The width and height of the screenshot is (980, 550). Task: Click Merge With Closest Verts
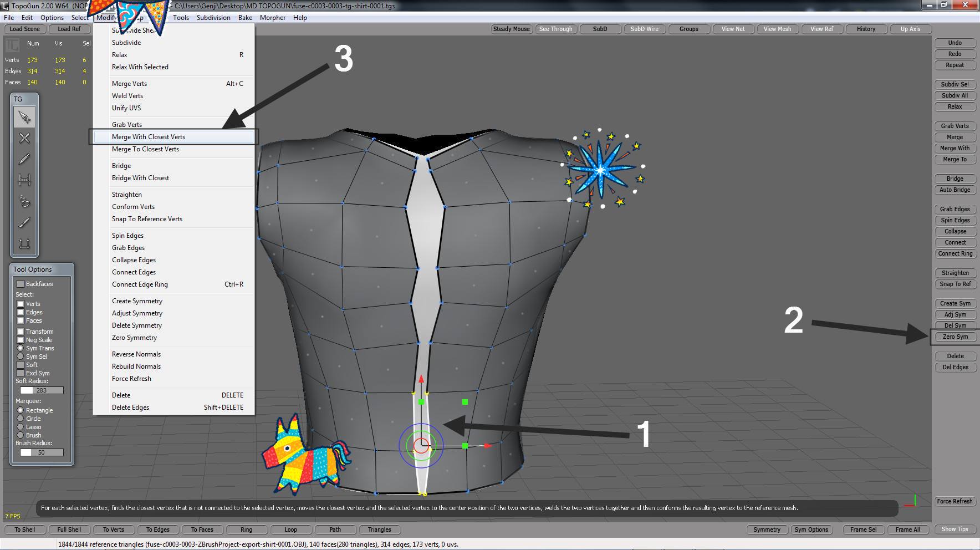[x=149, y=137]
